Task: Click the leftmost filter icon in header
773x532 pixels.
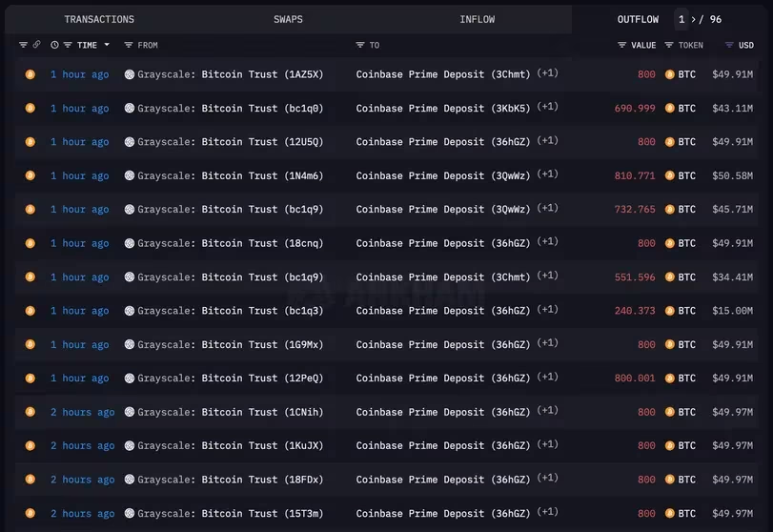Action: (23, 45)
